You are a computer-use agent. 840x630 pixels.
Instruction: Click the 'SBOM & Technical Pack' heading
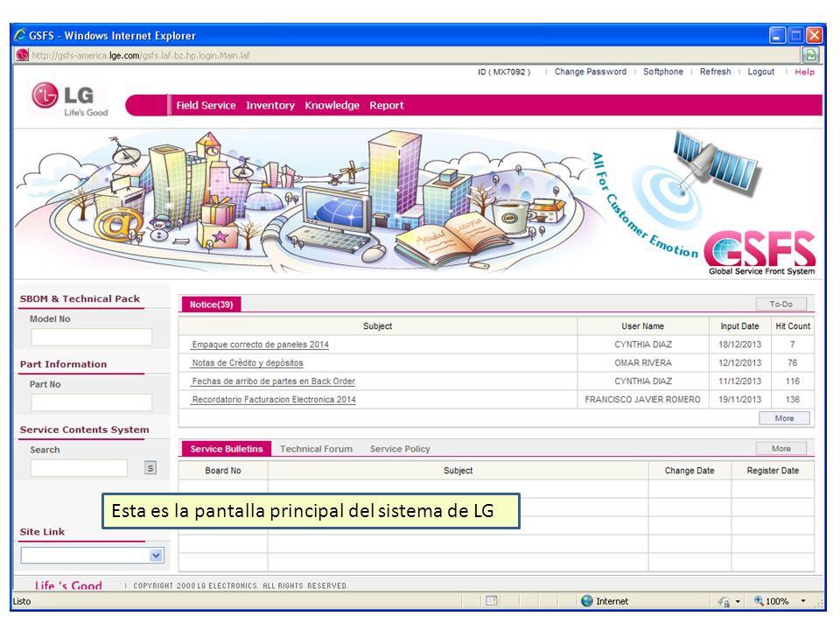click(x=80, y=299)
